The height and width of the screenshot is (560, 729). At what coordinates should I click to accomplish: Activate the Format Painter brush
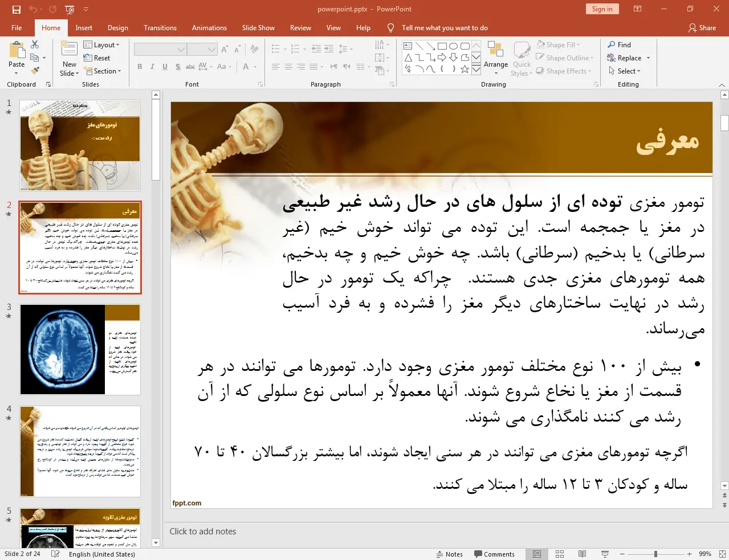[35, 71]
